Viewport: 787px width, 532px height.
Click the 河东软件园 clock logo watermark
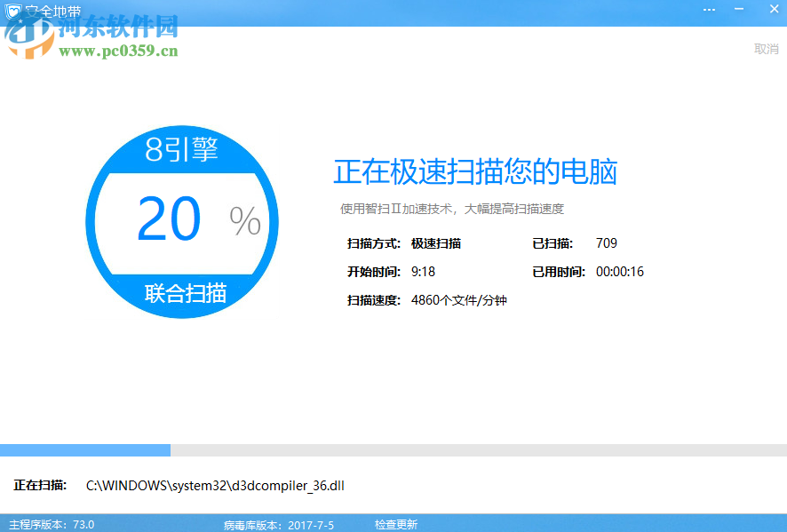click(x=30, y=40)
